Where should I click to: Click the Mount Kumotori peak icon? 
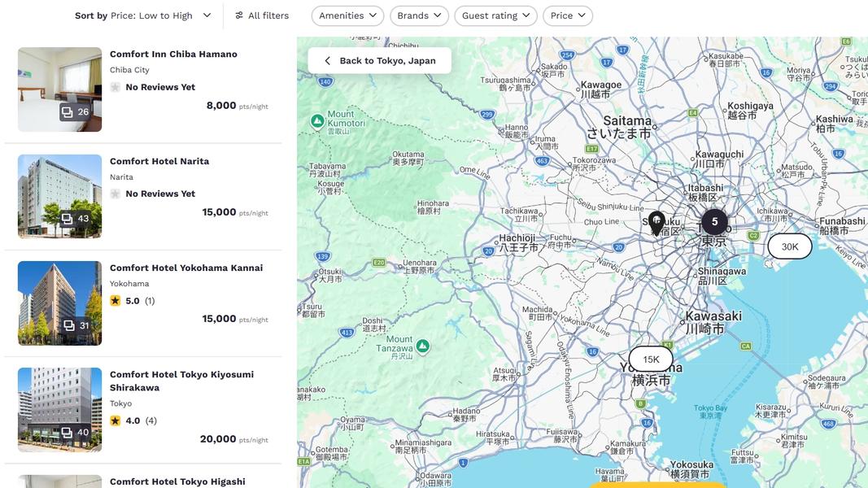point(317,121)
